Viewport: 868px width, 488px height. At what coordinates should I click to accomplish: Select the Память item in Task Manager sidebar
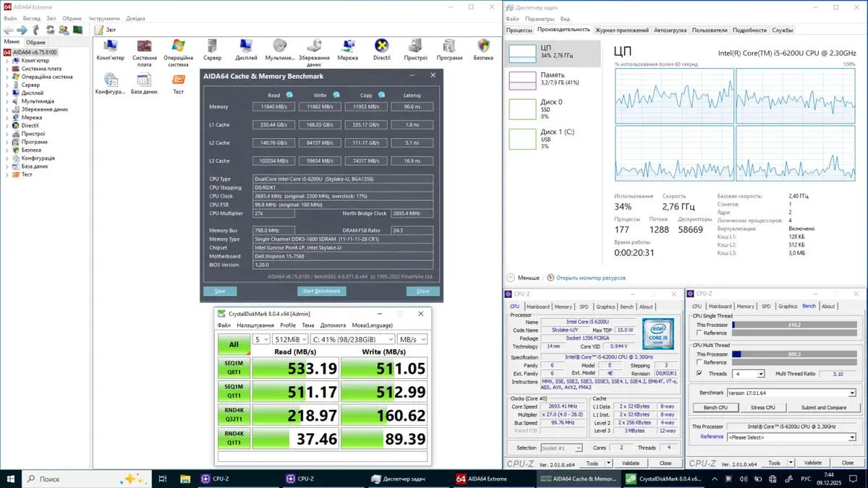click(553, 79)
